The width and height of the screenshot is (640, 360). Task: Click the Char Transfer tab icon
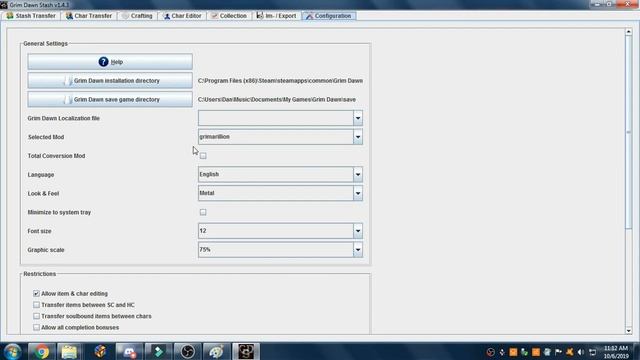point(69,16)
